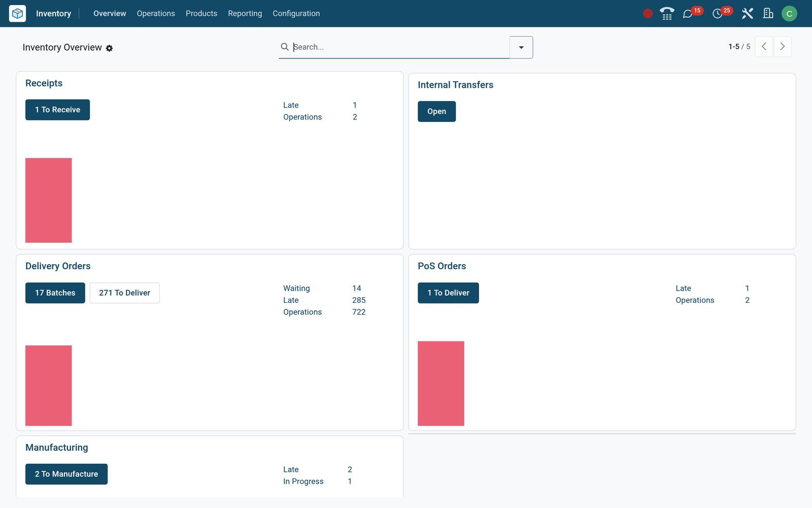812x508 pixels.
Task: Go to the previous page arrow
Action: click(764, 47)
